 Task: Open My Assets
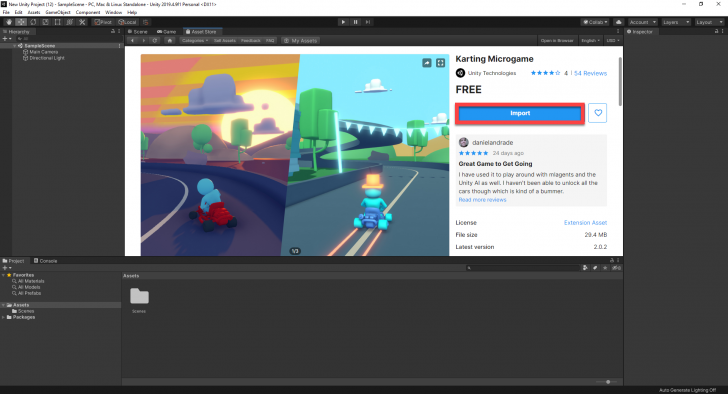[300, 40]
